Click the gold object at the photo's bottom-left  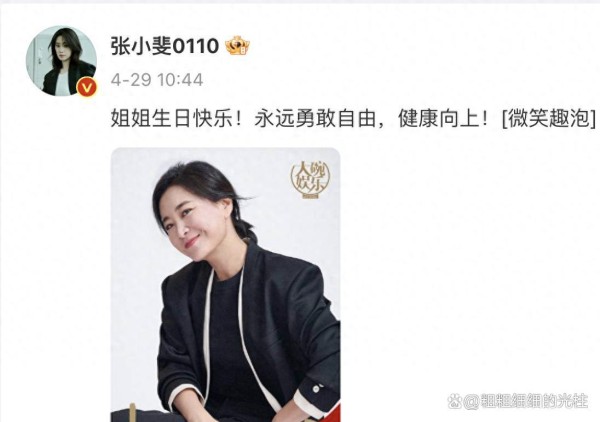(133, 412)
